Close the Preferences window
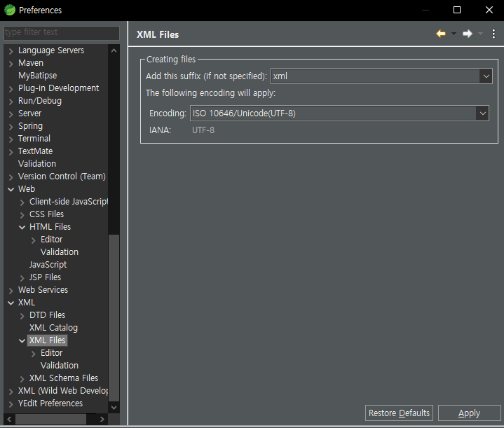Screen dimensions: 504x428 click(x=489, y=10)
